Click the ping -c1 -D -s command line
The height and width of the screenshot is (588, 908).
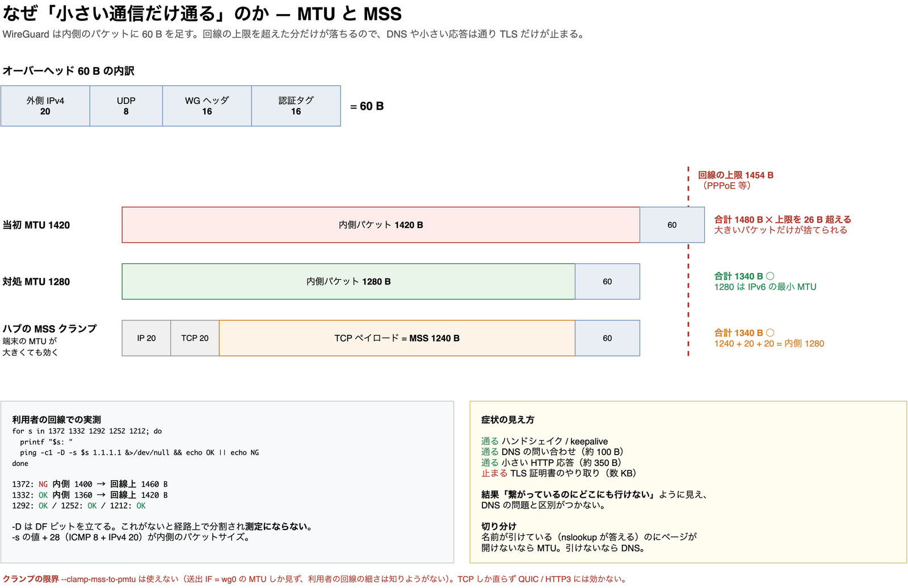pyautogui.click(x=139, y=453)
